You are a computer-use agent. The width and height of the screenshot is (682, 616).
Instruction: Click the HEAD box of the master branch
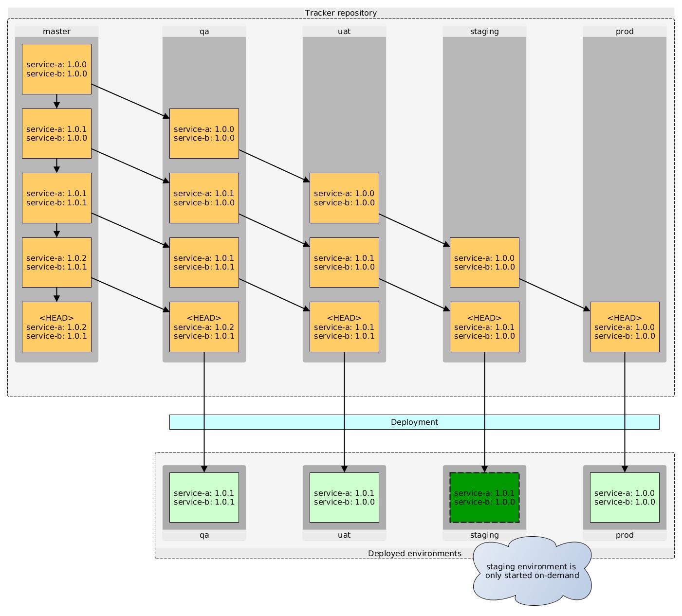56,326
